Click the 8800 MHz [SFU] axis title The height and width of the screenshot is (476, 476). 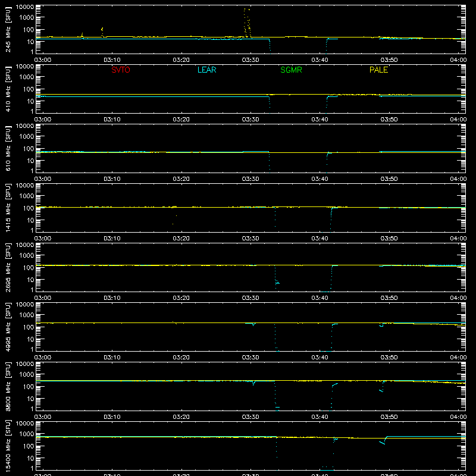click(x=8, y=386)
